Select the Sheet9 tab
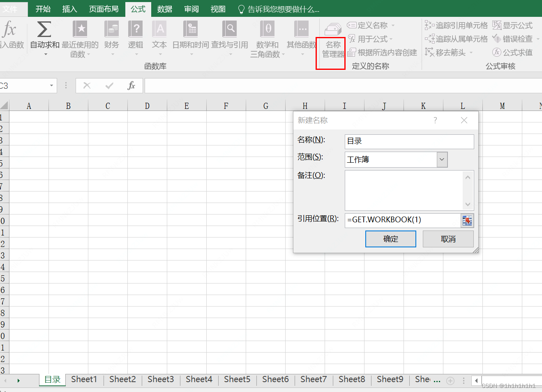 pos(390,379)
